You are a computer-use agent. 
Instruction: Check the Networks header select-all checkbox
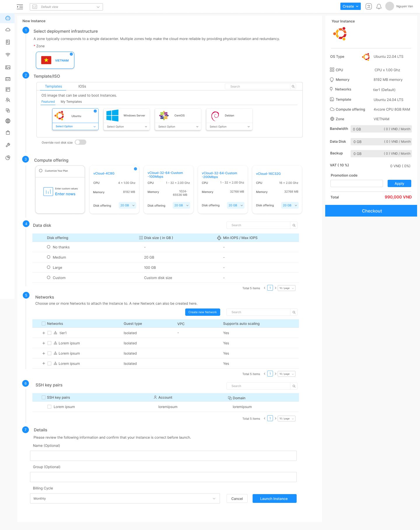pyautogui.click(x=44, y=324)
